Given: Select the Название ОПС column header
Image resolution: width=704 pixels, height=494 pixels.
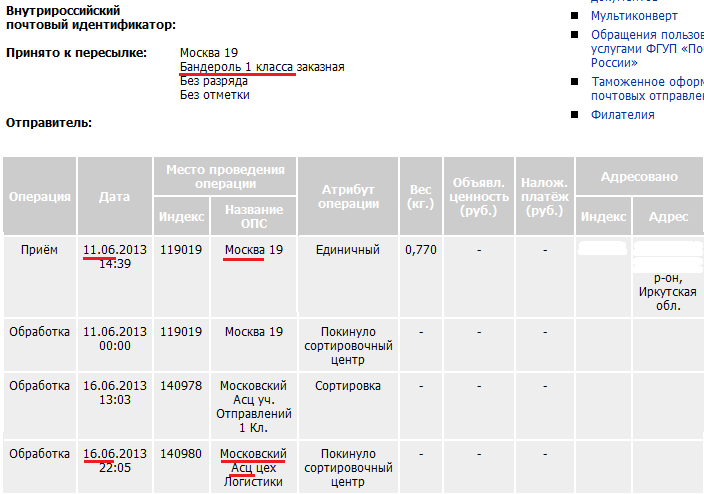Looking at the screenshot, I should pyautogui.click(x=254, y=217).
